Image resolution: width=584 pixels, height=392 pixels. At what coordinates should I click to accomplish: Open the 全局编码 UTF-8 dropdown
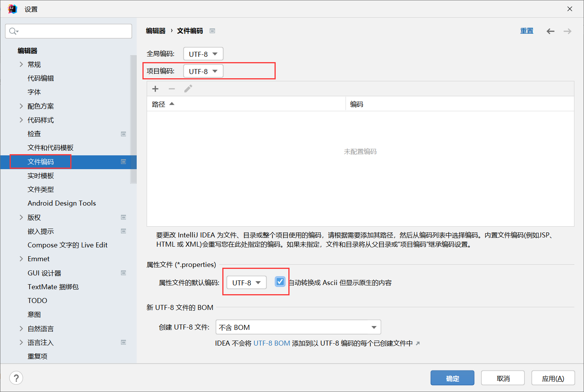(x=203, y=54)
